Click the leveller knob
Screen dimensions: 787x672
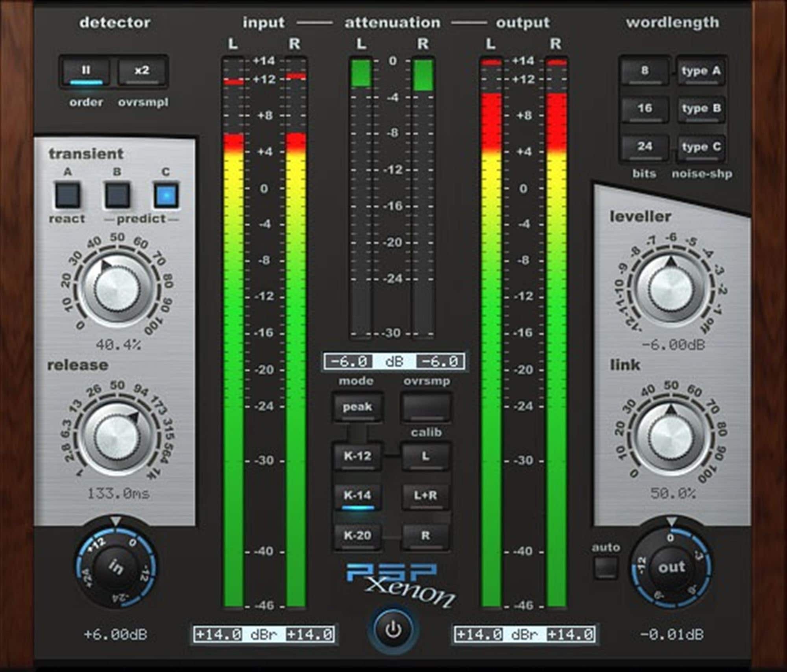(x=671, y=289)
